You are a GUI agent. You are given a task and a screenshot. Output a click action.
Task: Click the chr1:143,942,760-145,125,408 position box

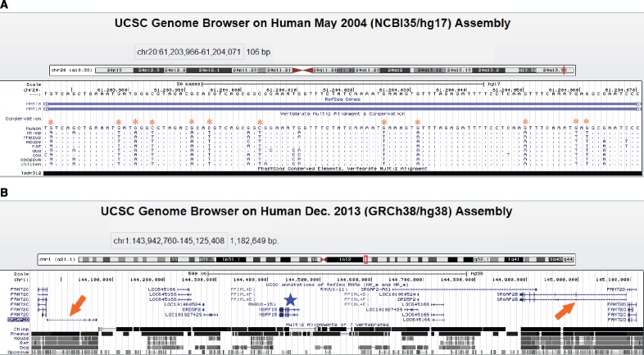pos(169,240)
